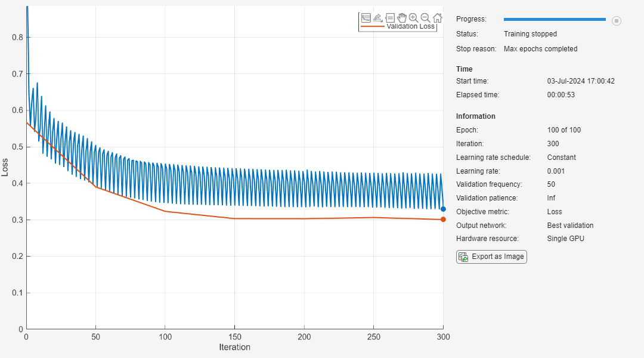Enable the data tips tool
The height and width of the screenshot is (358, 644).
coord(390,18)
